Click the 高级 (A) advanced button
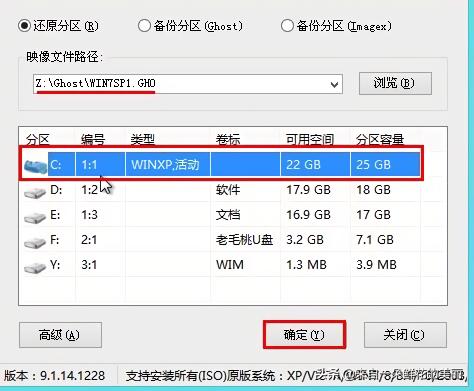Viewport: 474px width, 391px height. (60, 335)
